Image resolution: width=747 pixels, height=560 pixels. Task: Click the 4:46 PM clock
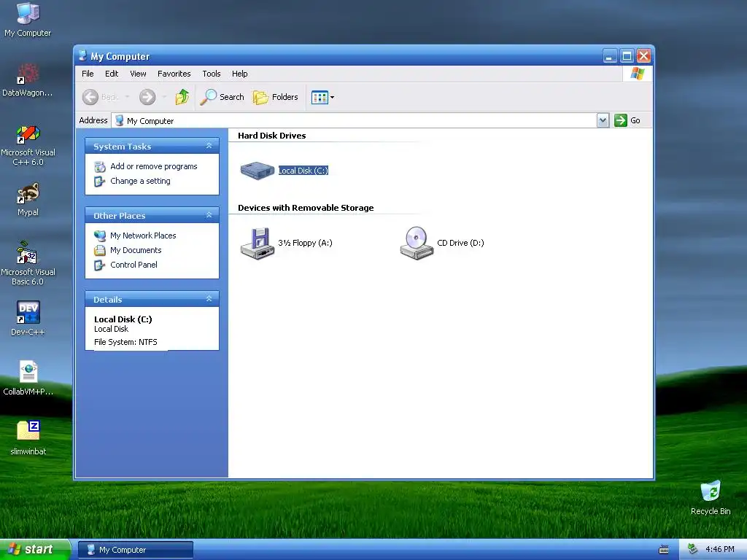point(720,550)
